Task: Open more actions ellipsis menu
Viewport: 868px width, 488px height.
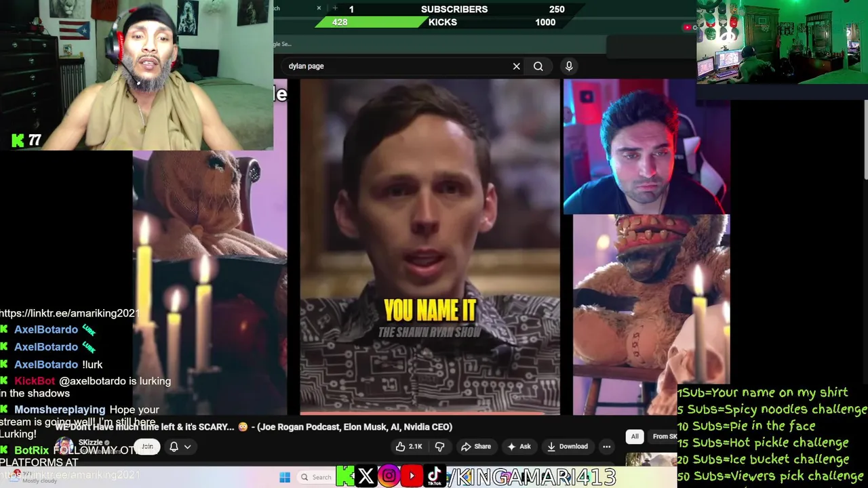Action: [x=607, y=447]
